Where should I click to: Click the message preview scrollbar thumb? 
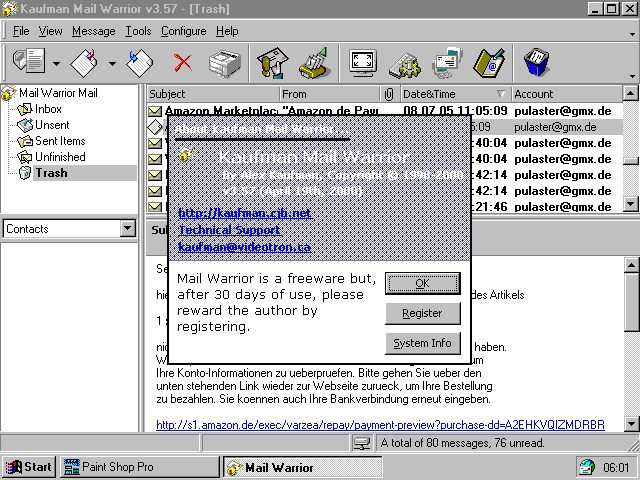(631, 302)
